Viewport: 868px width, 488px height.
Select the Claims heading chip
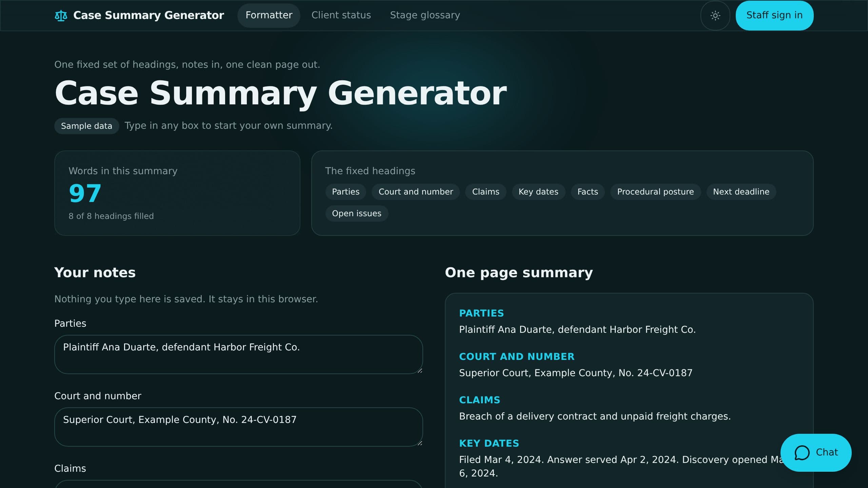pos(486,192)
